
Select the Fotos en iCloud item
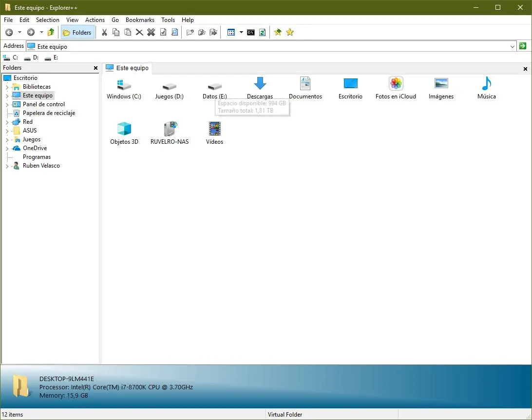tap(396, 88)
